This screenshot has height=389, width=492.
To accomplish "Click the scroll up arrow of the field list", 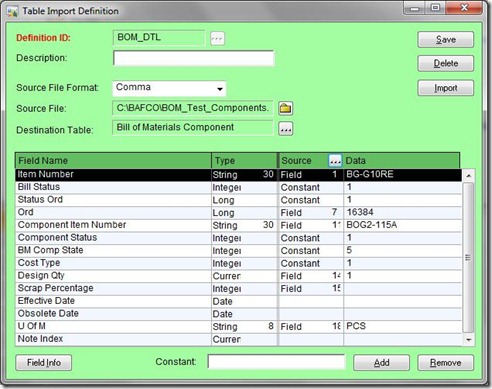I will click(469, 176).
